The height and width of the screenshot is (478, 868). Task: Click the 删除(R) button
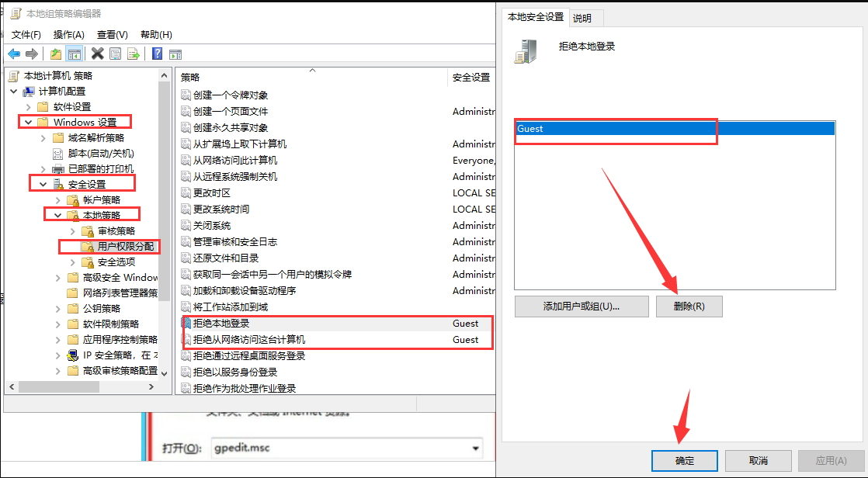pos(689,307)
